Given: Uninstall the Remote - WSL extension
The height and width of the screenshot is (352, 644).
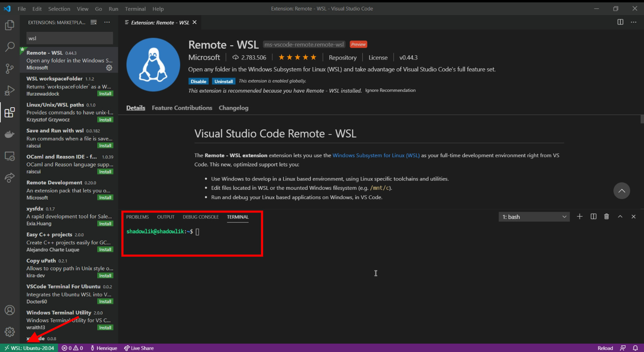Looking at the screenshot, I should point(224,81).
